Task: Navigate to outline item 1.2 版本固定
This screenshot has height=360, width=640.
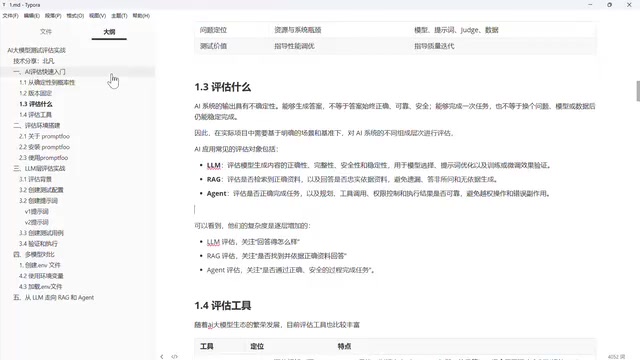Action: (x=36, y=93)
